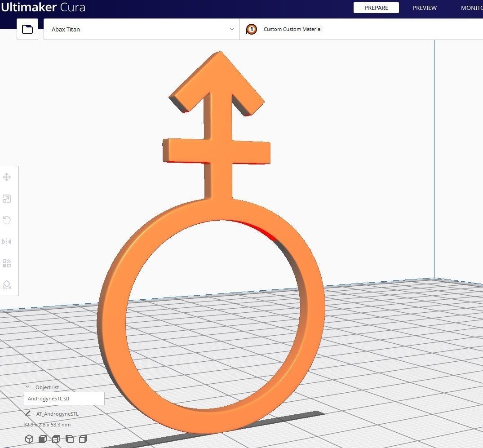Switch to the PREVIEW stage

click(x=425, y=8)
